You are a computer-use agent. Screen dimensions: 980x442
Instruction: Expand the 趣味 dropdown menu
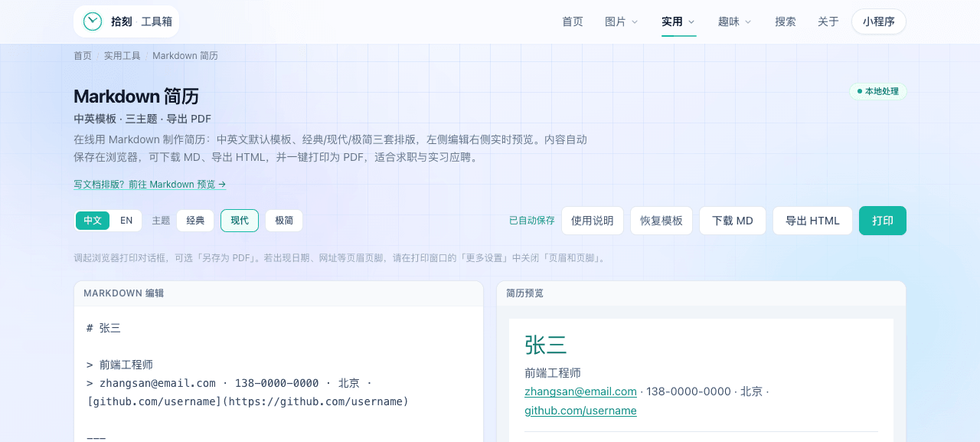(735, 21)
